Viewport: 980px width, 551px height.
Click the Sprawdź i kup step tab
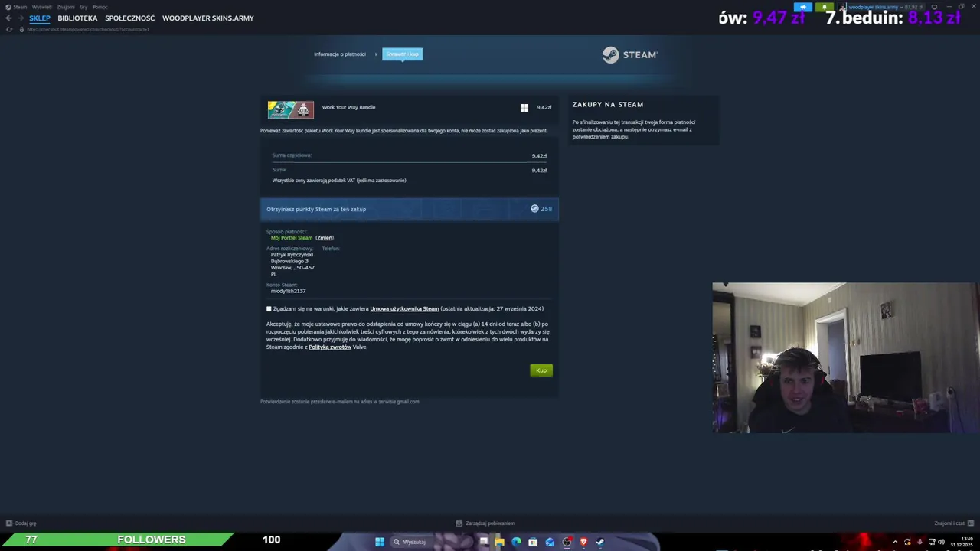tap(402, 54)
